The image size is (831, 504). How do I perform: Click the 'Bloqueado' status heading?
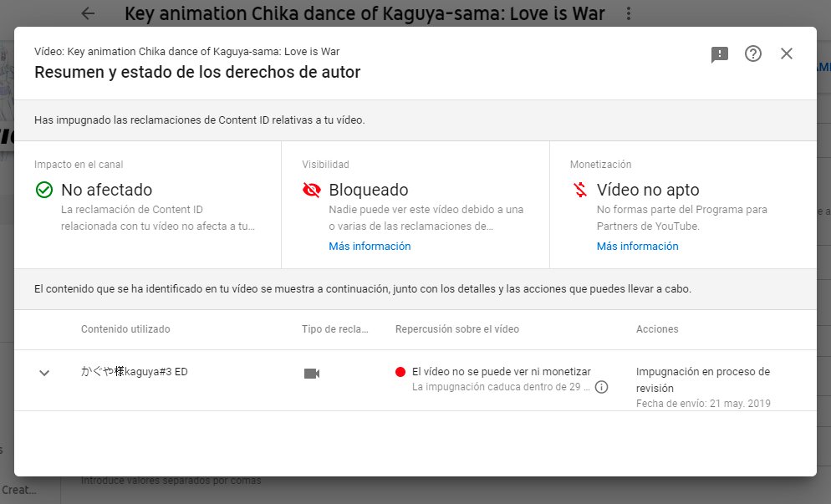(x=369, y=190)
